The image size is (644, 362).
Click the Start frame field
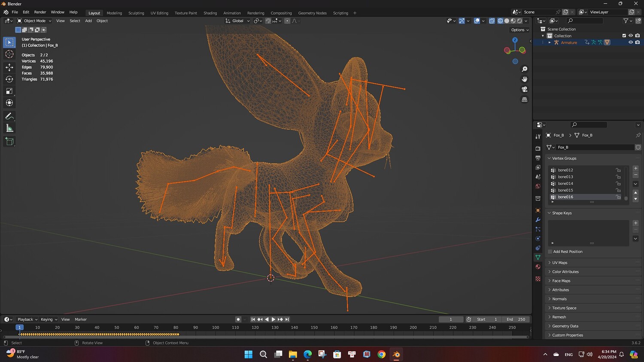pos(487,319)
